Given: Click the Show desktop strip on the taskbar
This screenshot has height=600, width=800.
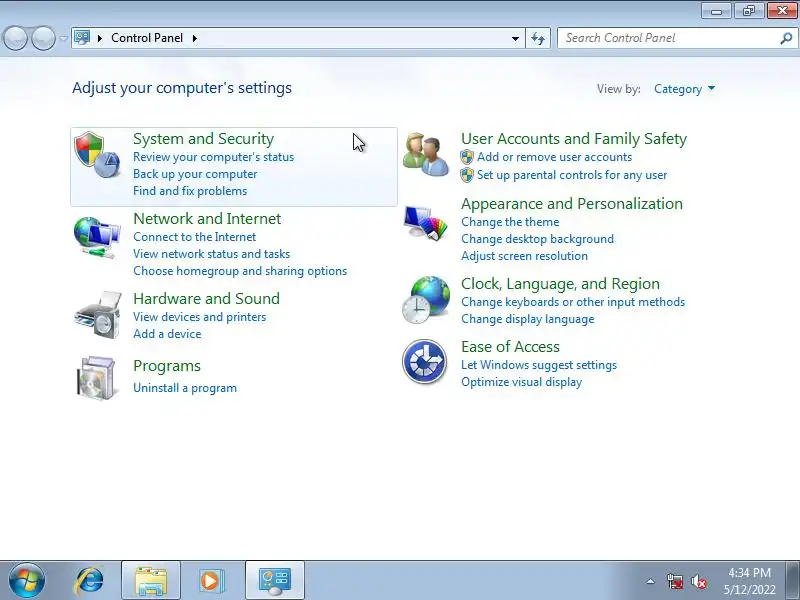Looking at the screenshot, I should [x=793, y=580].
